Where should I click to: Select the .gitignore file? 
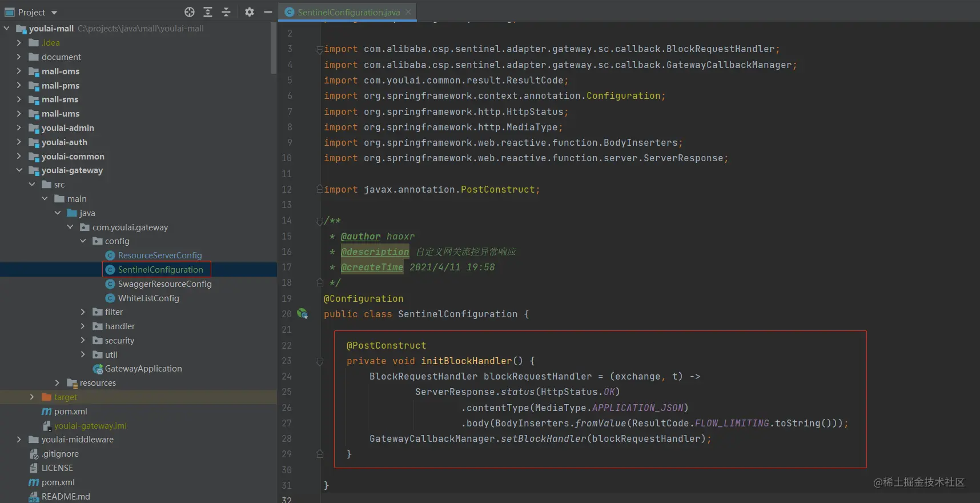tap(60, 453)
